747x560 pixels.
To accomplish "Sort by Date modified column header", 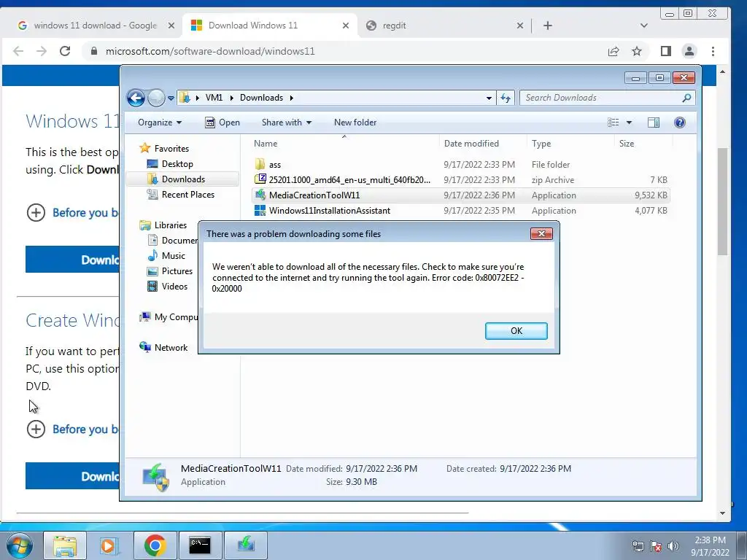I will [x=471, y=144].
